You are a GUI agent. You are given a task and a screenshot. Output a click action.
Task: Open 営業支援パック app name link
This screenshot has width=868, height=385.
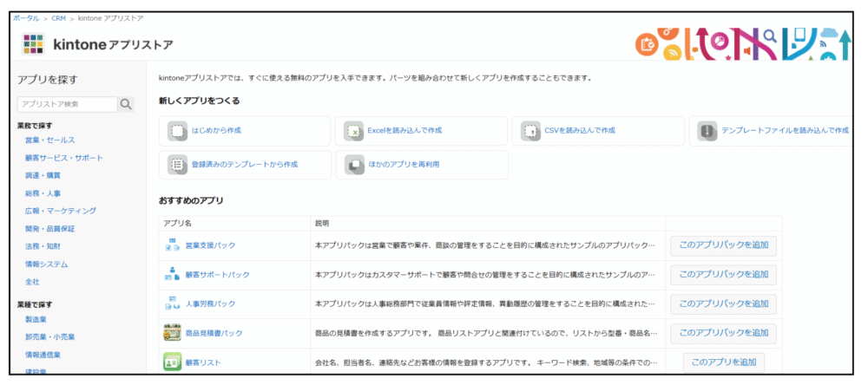[x=210, y=245]
